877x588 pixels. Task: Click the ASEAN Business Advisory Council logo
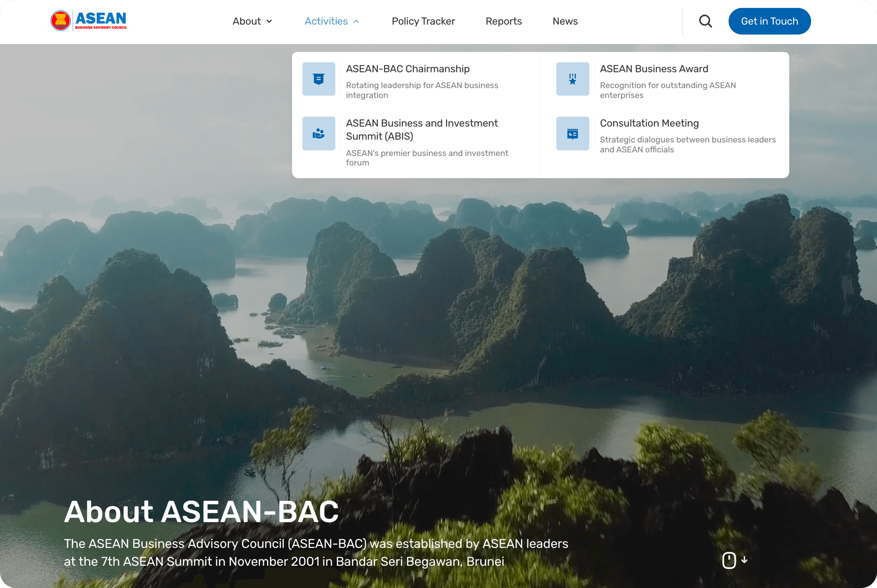(x=89, y=21)
